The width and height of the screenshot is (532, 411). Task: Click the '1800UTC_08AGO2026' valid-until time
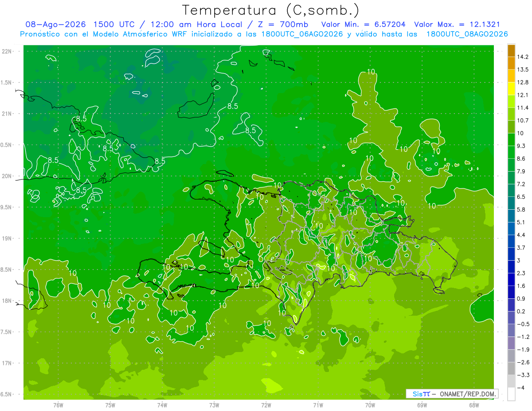[x=467, y=34]
